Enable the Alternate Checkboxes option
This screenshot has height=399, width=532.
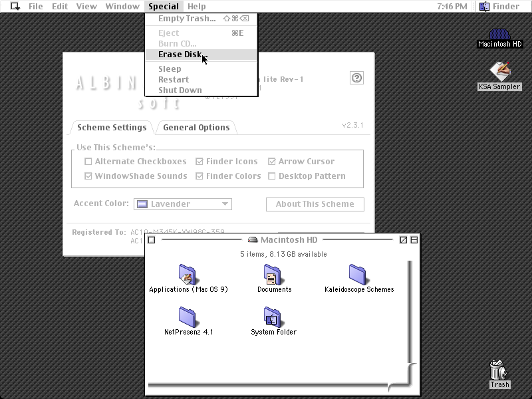(88, 162)
